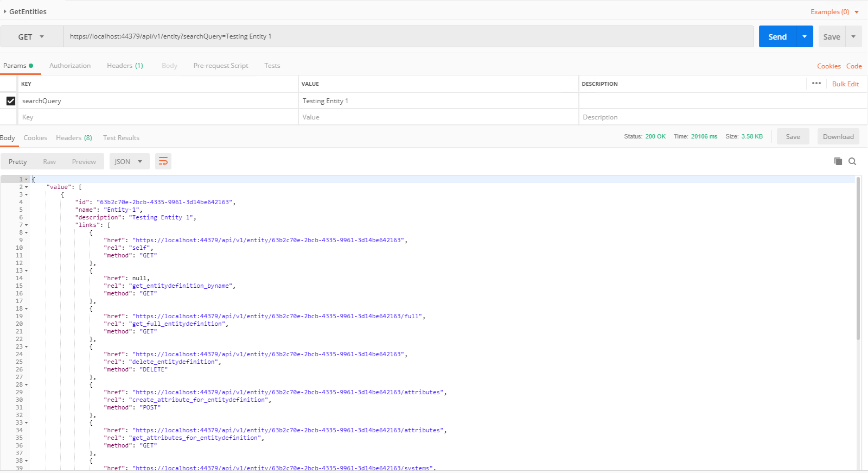This screenshot has width=868, height=473.
Task: Select the Raw response view
Action: [49, 162]
